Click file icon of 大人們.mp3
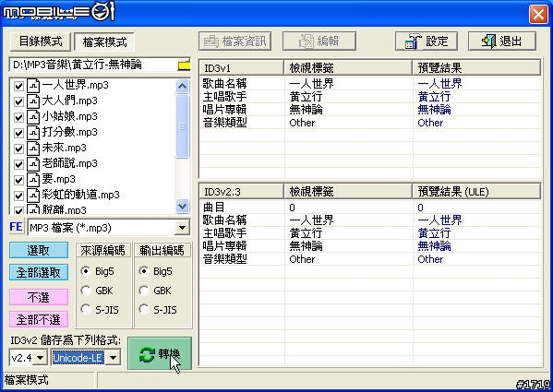The image size is (553, 392). tap(33, 101)
